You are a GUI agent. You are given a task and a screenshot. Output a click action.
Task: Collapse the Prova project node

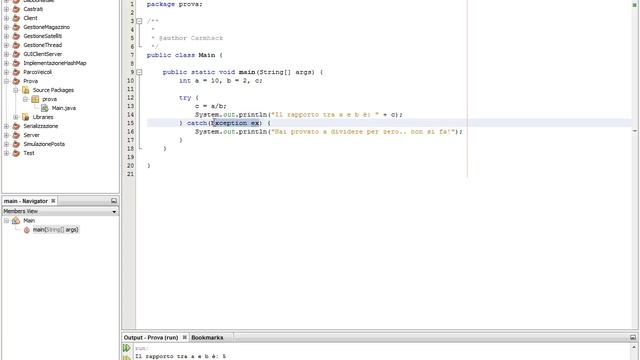(7, 81)
